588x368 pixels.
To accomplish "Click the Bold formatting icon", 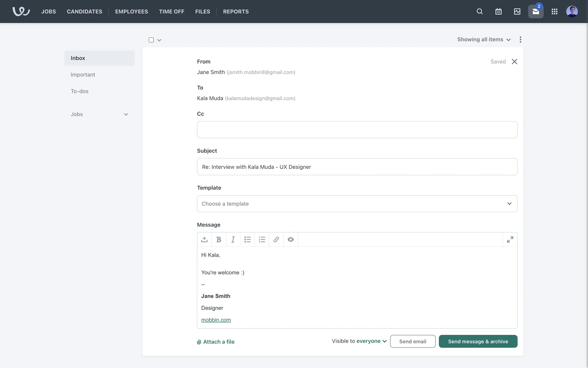I will 219,240.
